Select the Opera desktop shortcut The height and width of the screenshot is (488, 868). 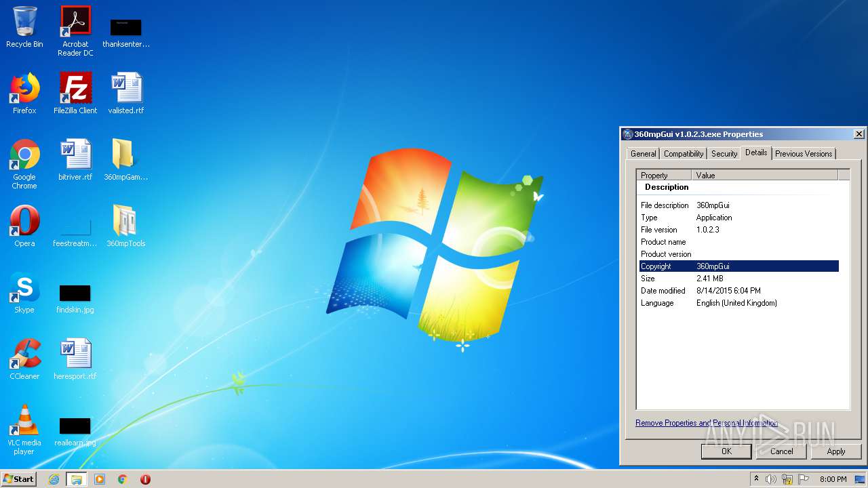coord(24,226)
